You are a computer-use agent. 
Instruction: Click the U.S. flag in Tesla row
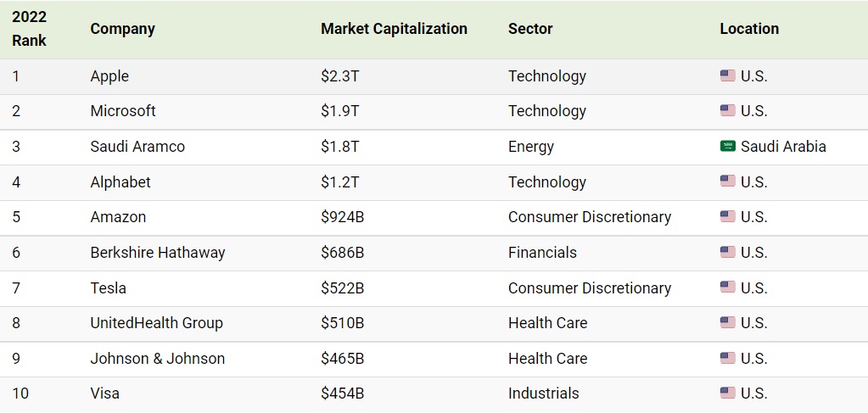pyautogui.click(x=727, y=287)
